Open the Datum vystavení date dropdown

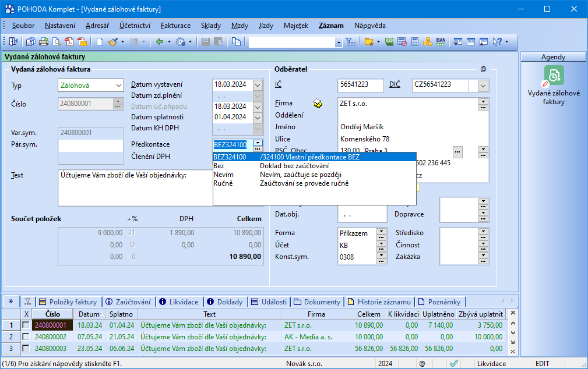(x=258, y=85)
